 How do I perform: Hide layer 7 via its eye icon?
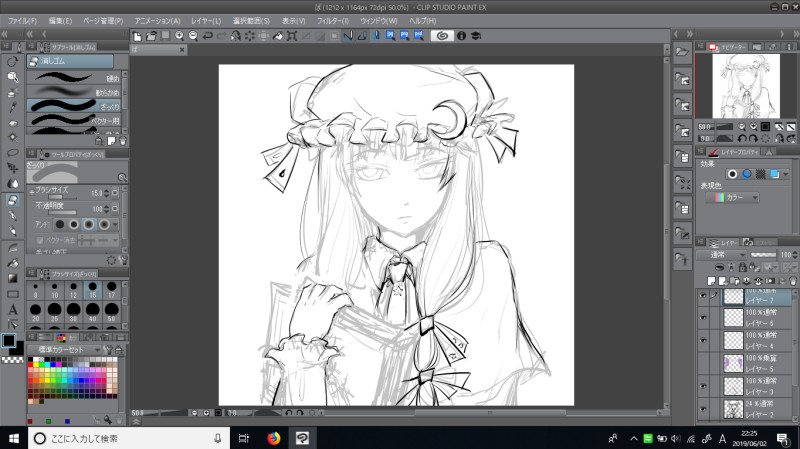point(704,295)
